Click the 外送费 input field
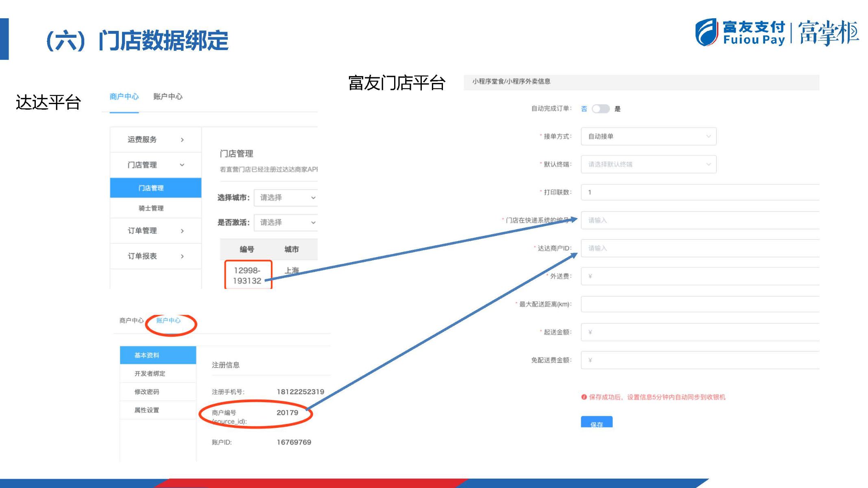 coord(700,276)
